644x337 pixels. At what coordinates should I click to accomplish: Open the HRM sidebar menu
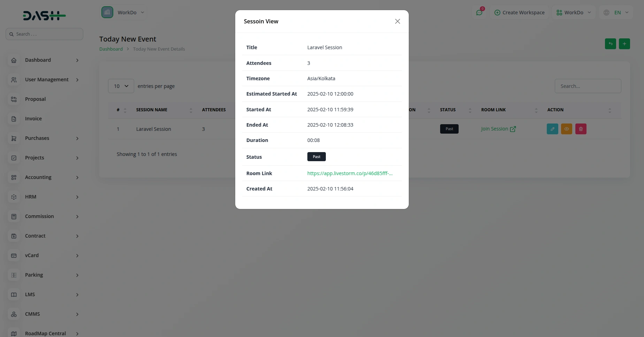(x=31, y=197)
